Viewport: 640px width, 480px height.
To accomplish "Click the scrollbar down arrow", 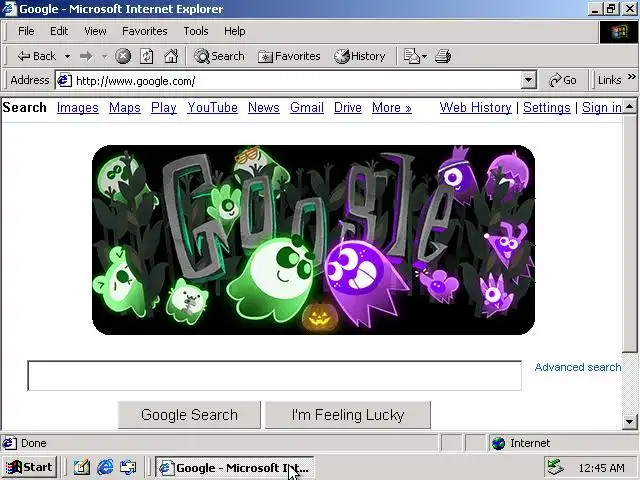I will pyautogui.click(x=630, y=422).
